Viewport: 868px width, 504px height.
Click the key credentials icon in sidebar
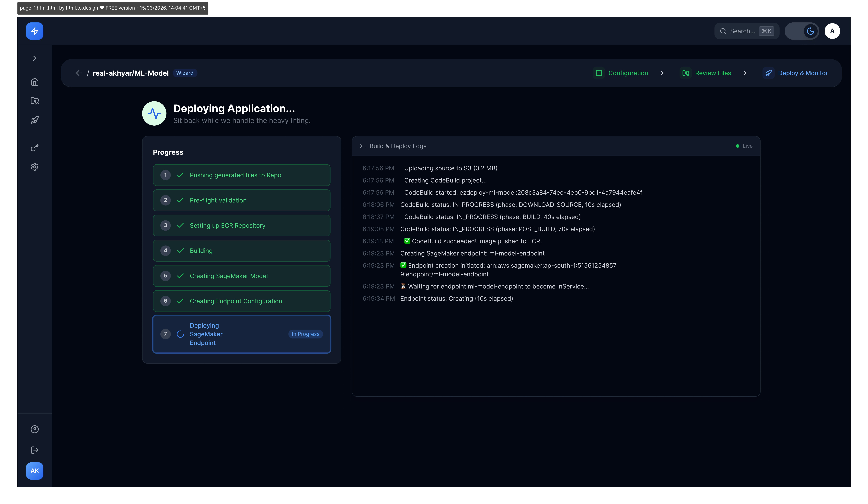click(x=34, y=148)
